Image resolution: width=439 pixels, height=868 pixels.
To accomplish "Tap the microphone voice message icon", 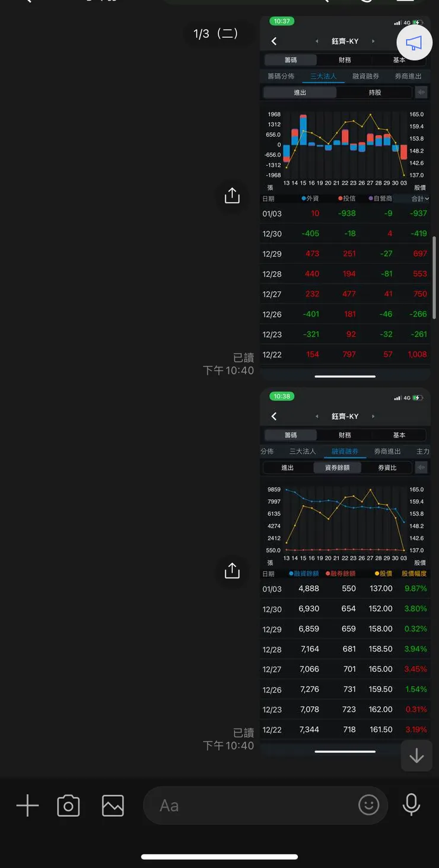I will pos(411,805).
